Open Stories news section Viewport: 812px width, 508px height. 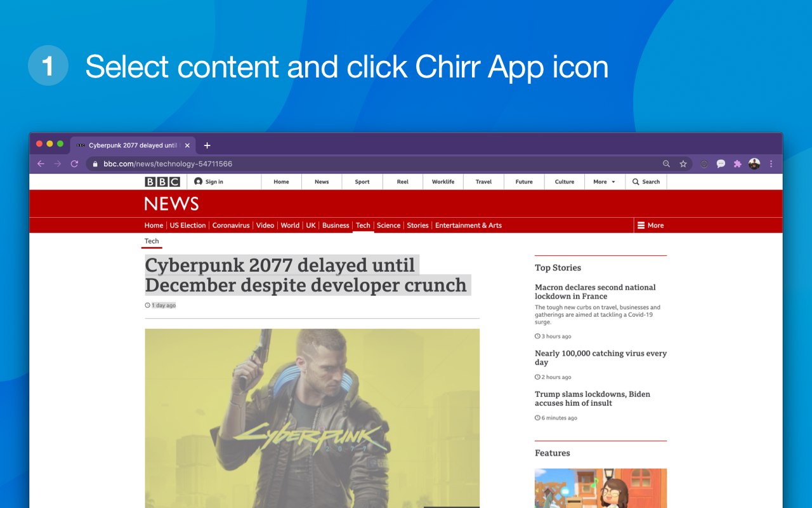pyautogui.click(x=417, y=225)
